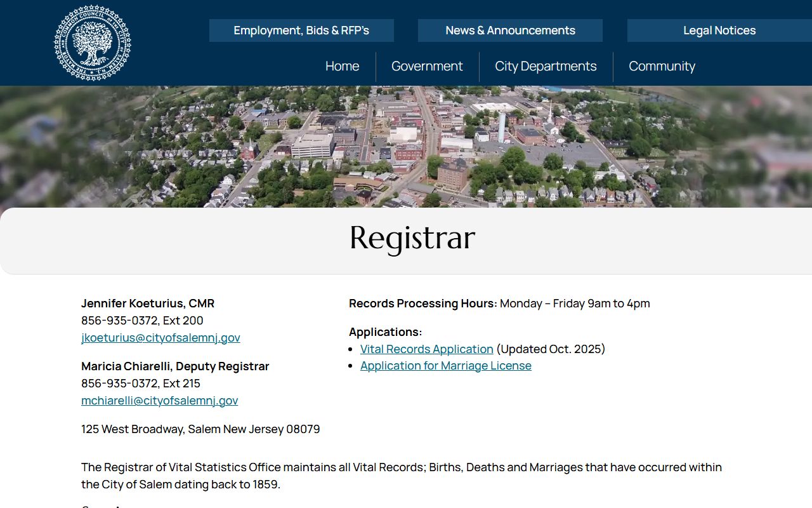Click the (Updated Oct. 2025) note
This screenshot has width=812, height=508.
(x=551, y=349)
